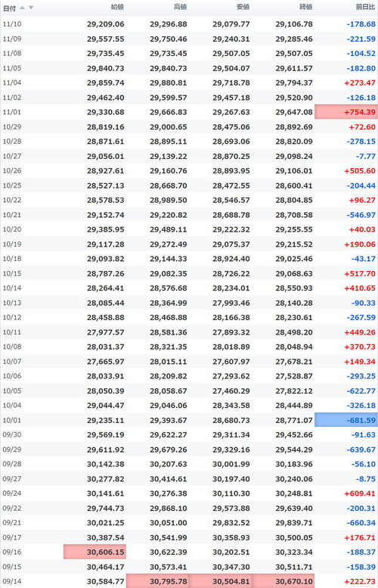Screen dimensions: 378x588
Task: Select closing value 28,048.94
Action: coord(294,347)
